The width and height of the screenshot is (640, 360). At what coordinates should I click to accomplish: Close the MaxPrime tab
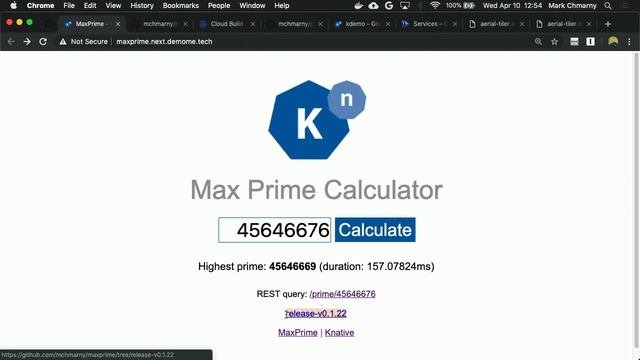[x=118, y=24]
